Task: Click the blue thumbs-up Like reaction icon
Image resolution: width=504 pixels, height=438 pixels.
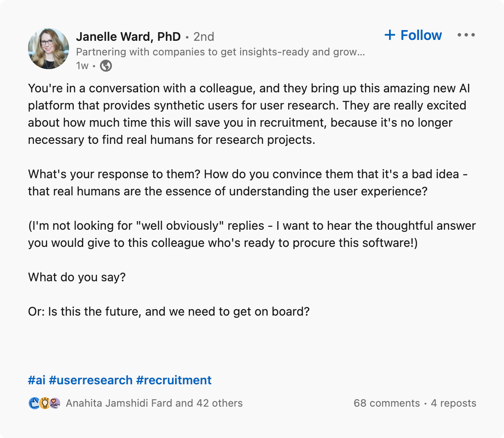Action: pos(34,403)
